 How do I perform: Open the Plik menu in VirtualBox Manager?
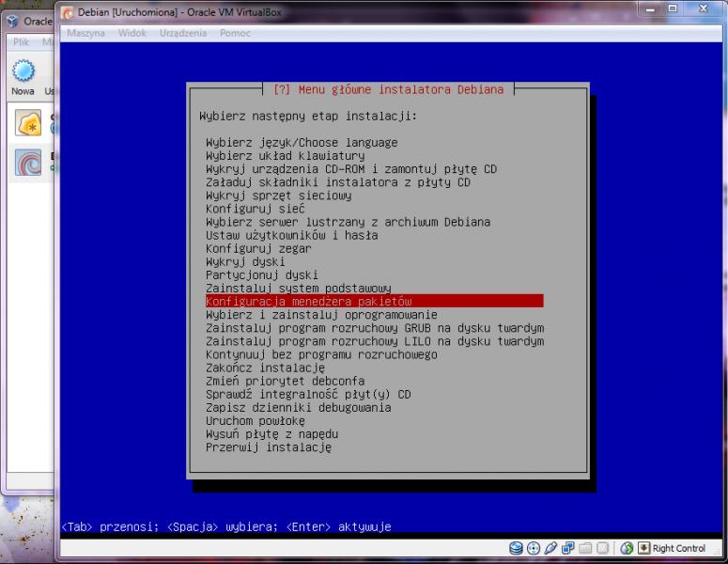pos(21,42)
